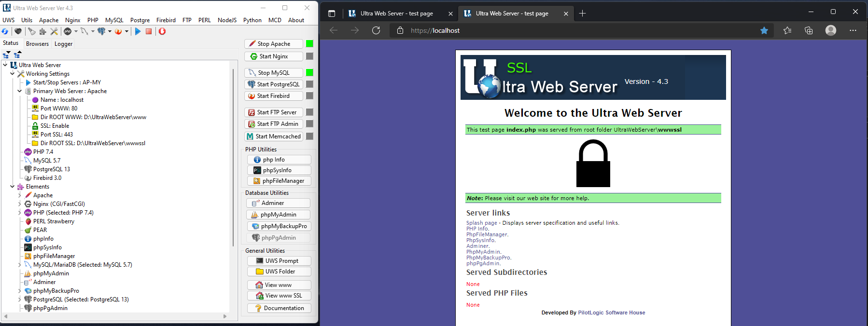Screen dimensions: 868x326
Task: Open the Documentation button
Action: click(279, 308)
